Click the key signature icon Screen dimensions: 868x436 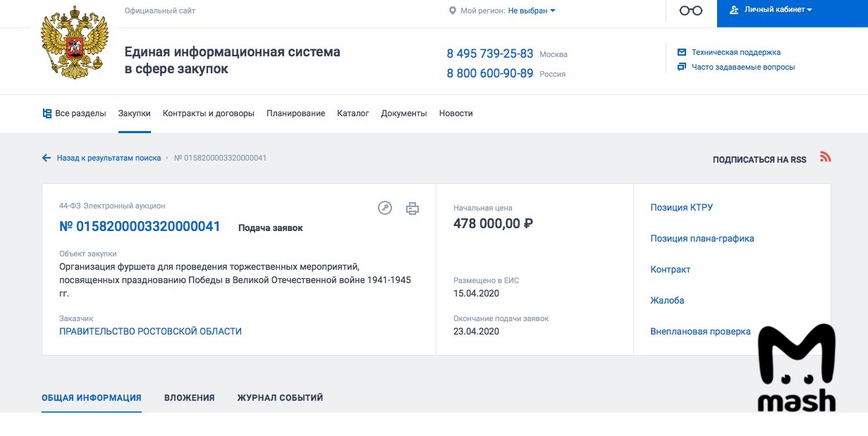click(384, 208)
